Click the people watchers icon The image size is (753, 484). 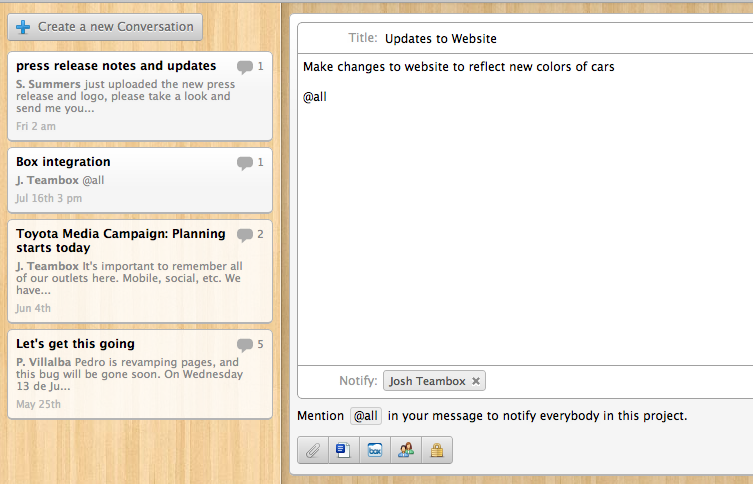coord(406,450)
